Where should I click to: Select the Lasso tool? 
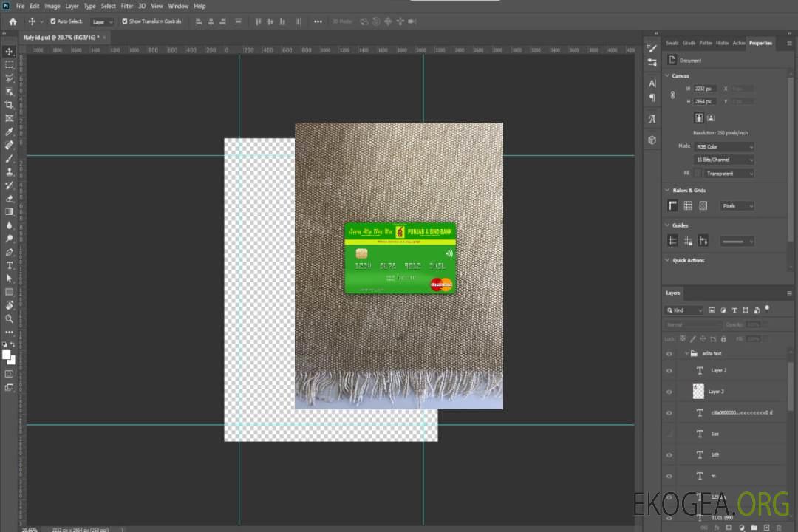(10, 78)
